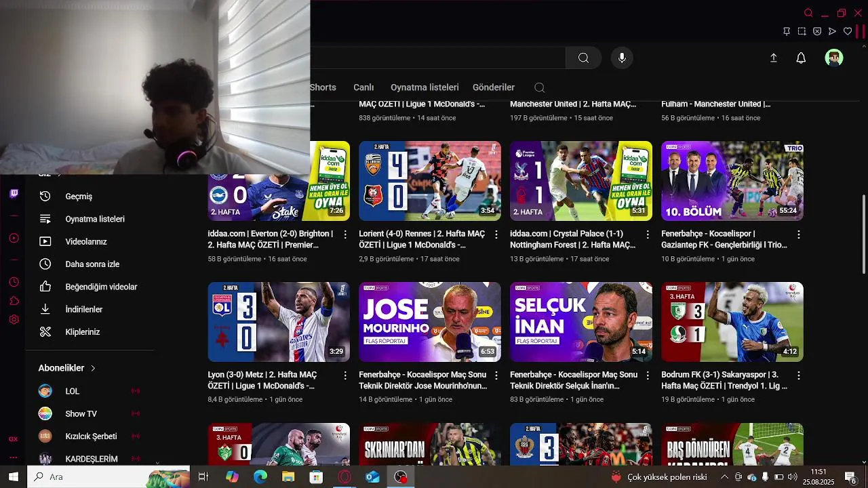Screen dimensions: 868x488
Task: Switch to Gönderiler channel tab
Action: click(494, 87)
